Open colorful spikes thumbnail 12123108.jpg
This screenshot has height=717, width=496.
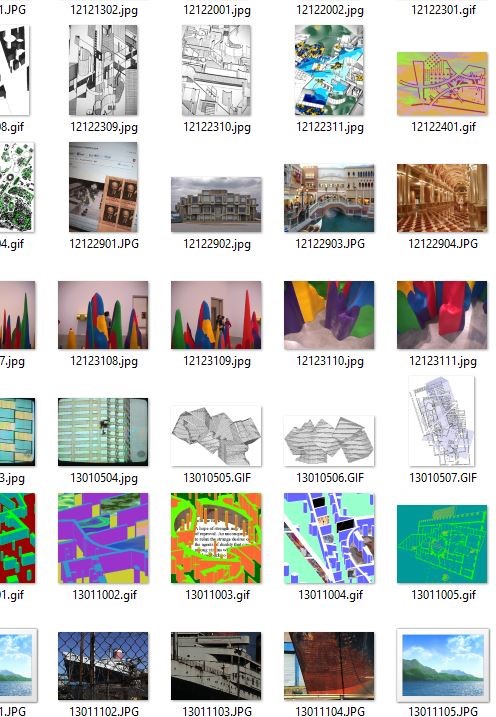103,315
